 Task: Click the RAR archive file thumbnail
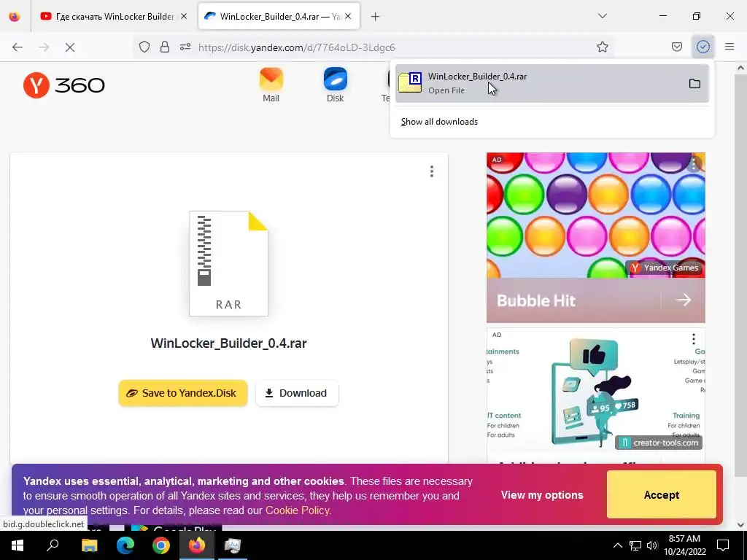[x=228, y=263]
